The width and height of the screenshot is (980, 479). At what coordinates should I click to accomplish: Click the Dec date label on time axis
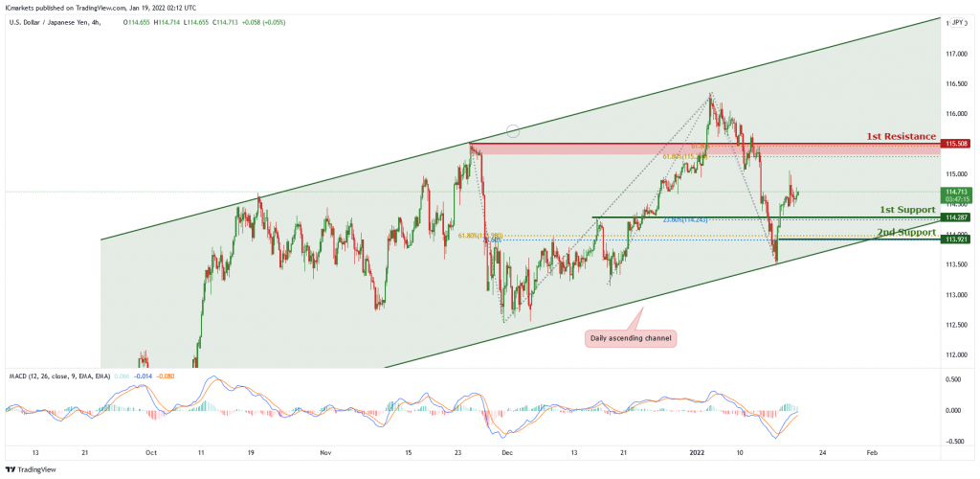507,451
